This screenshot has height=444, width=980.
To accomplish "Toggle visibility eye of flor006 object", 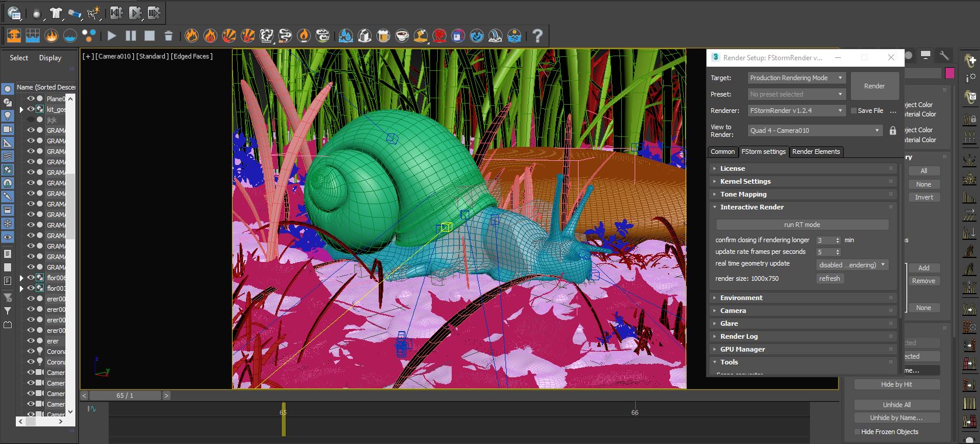I will click(x=31, y=278).
